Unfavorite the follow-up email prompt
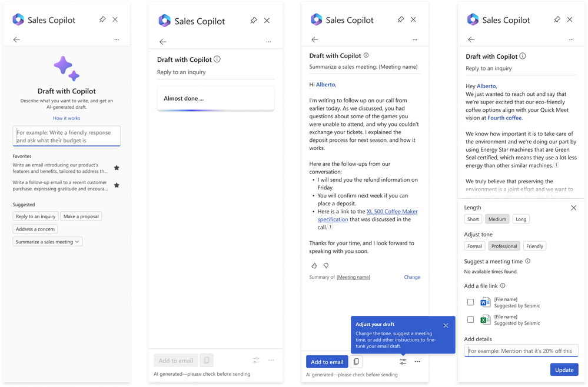588x387 pixels. (117, 185)
